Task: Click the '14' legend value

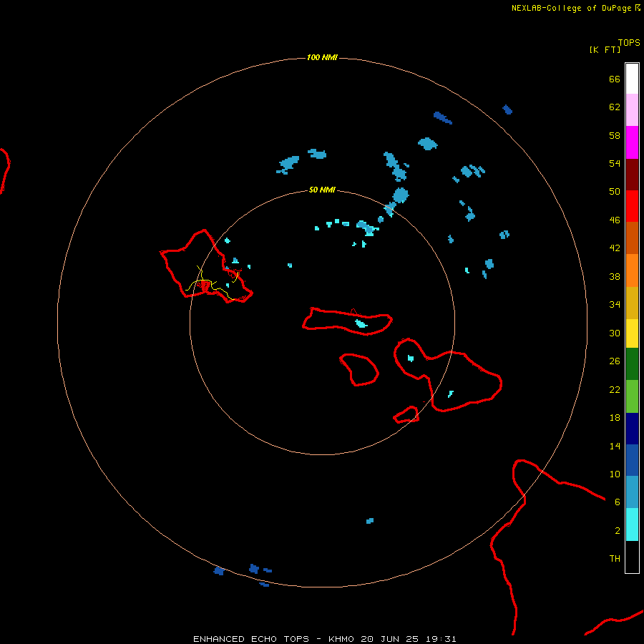Action: (615, 446)
